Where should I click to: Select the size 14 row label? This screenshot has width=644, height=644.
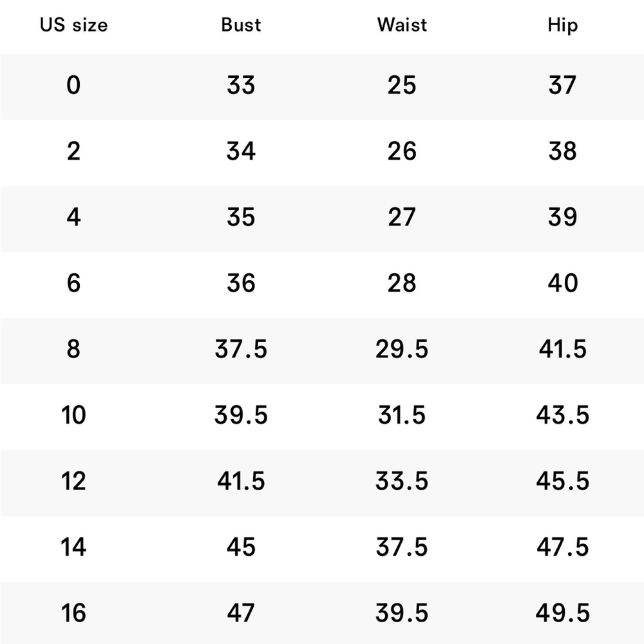pyautogui.click(x=73, y=547)
